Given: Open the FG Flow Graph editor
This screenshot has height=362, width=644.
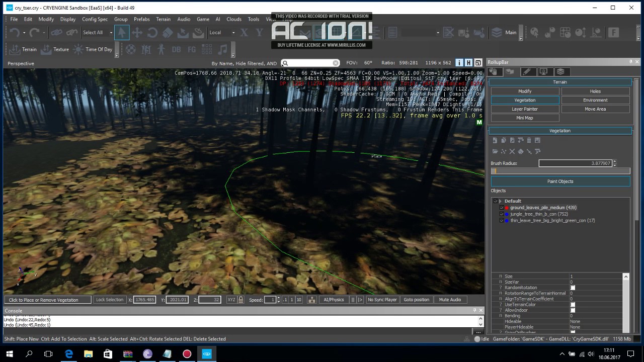Looking at the screenshot, I should 192,49.
